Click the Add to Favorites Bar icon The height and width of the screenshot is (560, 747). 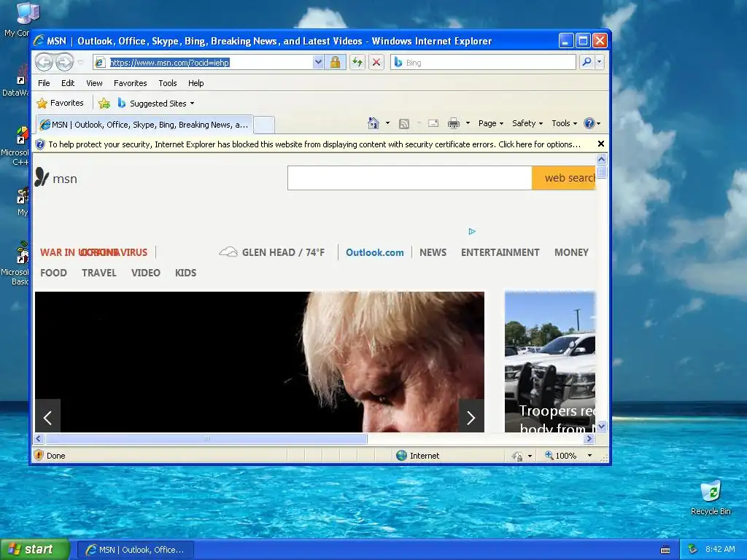(x=104, y=103)
